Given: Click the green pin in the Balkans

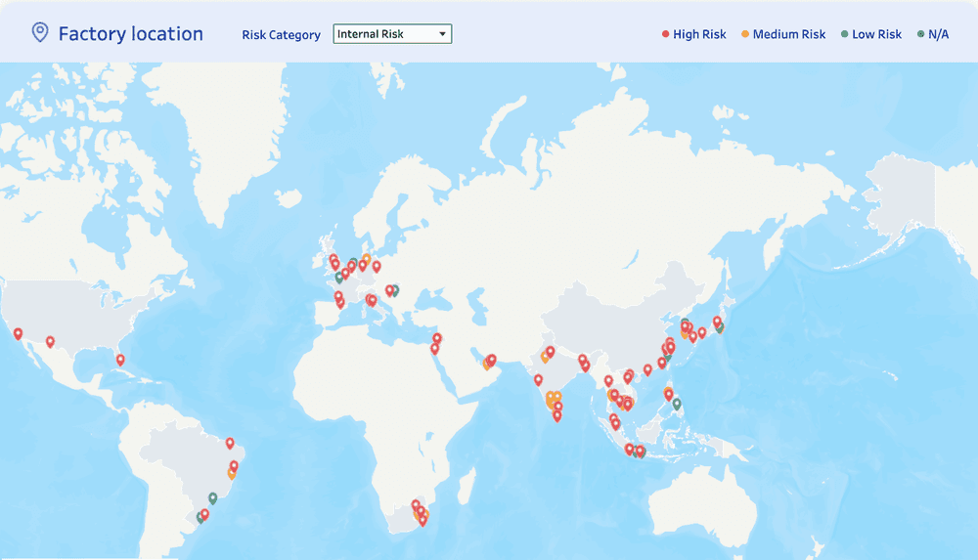Looking at the screenshot, I should tap(395, 290).
